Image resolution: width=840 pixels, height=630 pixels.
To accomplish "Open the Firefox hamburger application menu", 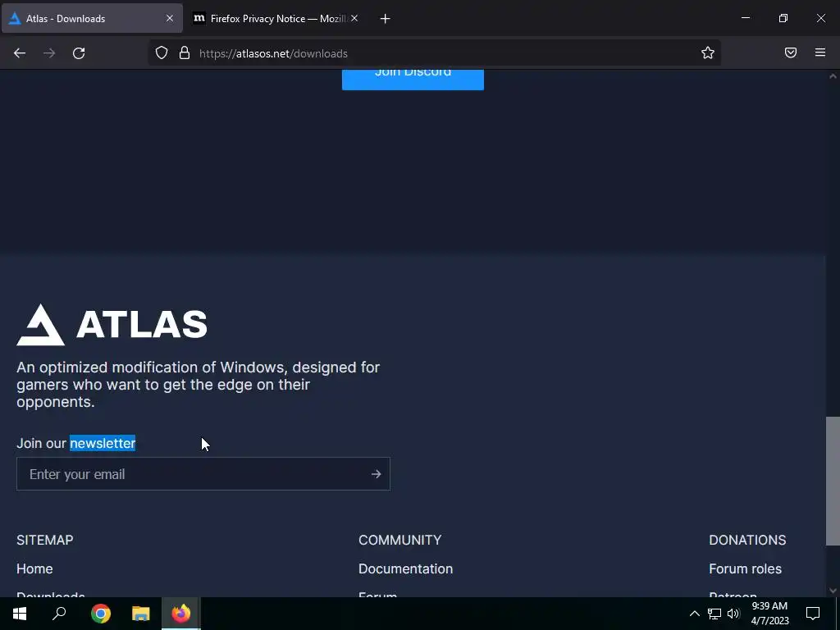I will pyautogui.click(x=820, y=52).
